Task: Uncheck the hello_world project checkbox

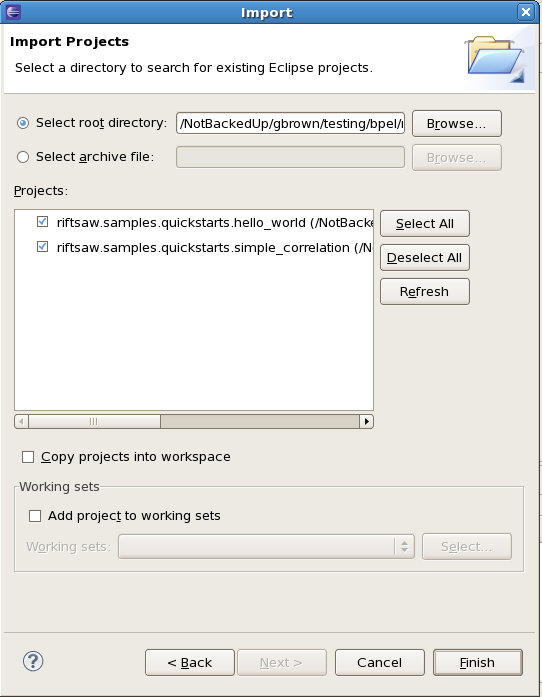Action: coord(42,221)
